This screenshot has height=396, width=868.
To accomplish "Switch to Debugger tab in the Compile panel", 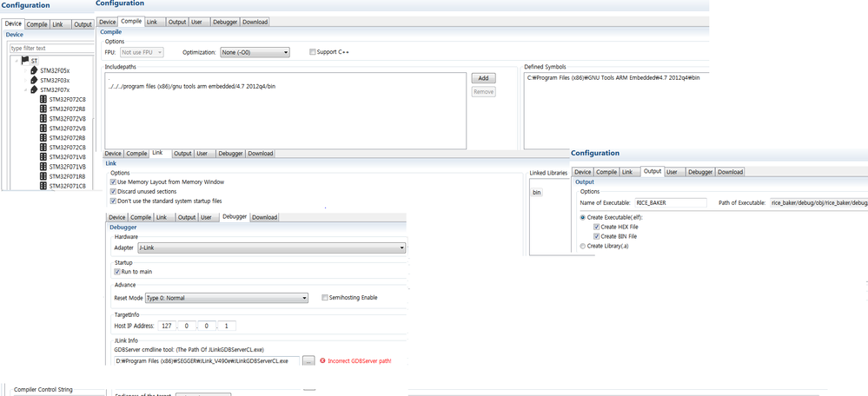I will click(x=225, y=22).
